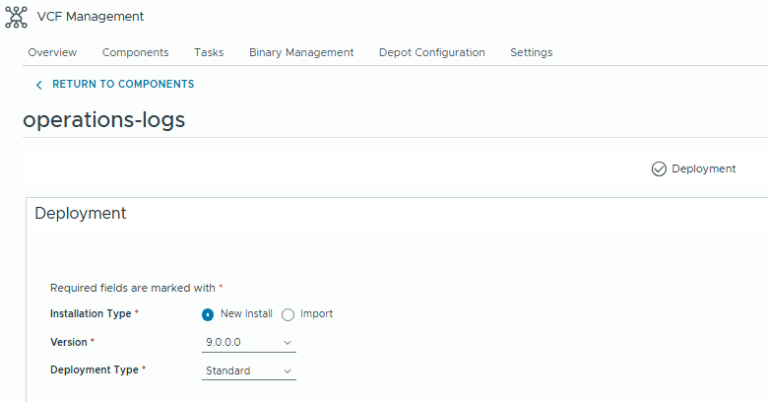Click the operations-logs page heading

pyautogui.click(x=104, y=119)
